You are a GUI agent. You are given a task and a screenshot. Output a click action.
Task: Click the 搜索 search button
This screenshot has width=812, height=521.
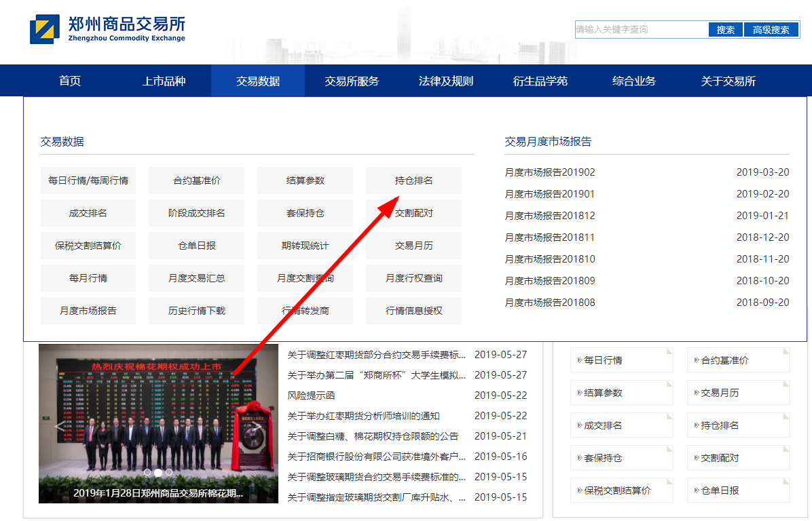(726, 29)
